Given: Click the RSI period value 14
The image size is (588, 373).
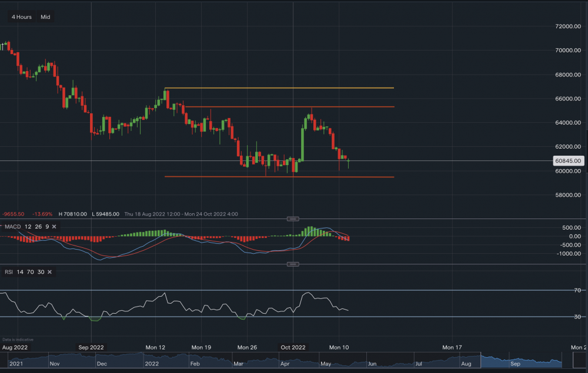Looking at the screenshot, I should pos(22,272).
